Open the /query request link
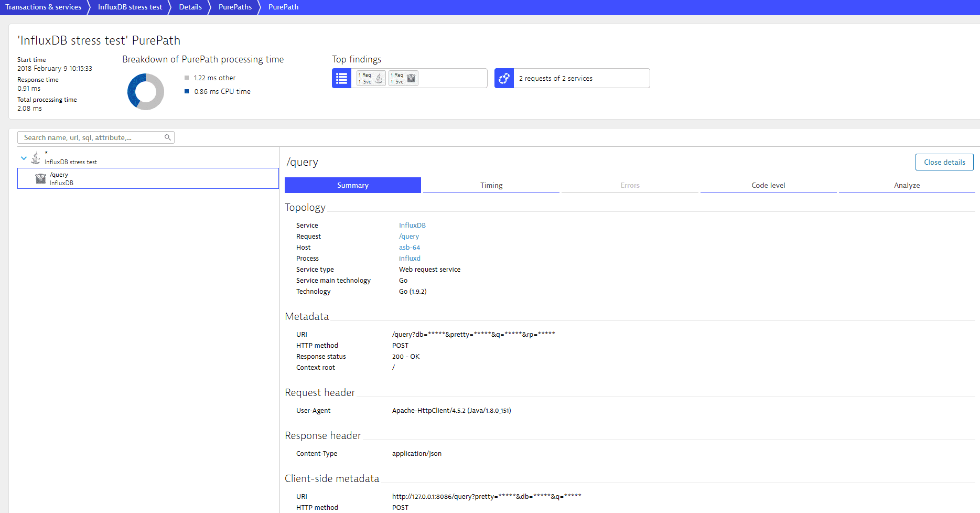Image resolution: width=980 pixels, height=513 pixels. [x=409, y=237]
